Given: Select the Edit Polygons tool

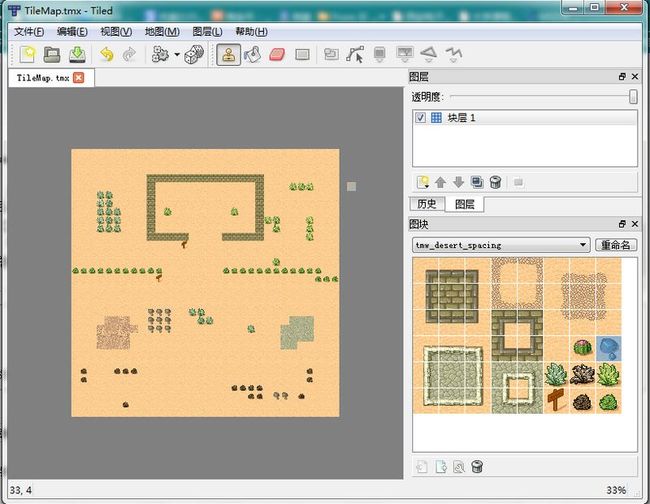Looking at the screenshot, I should point(355,54).
